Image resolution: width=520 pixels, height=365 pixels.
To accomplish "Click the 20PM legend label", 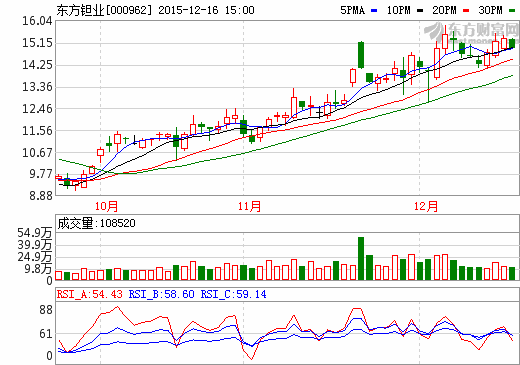I will [x=444, y=10].
